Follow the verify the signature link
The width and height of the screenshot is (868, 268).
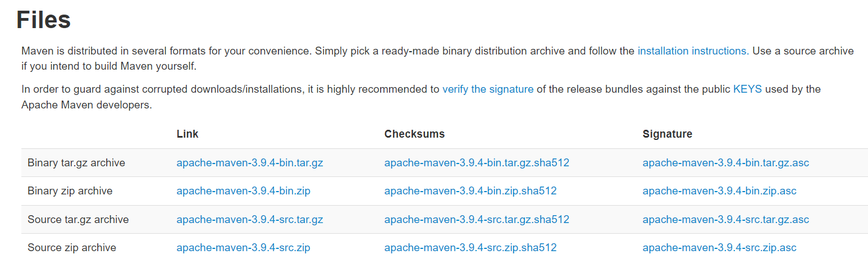[x=488, y=89]
